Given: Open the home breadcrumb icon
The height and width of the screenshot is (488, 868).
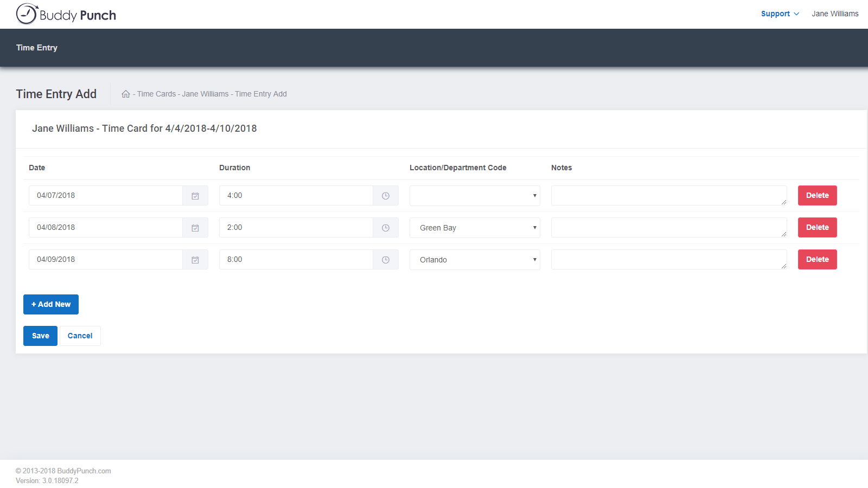Looking at the screenshot, I should 126,94.
